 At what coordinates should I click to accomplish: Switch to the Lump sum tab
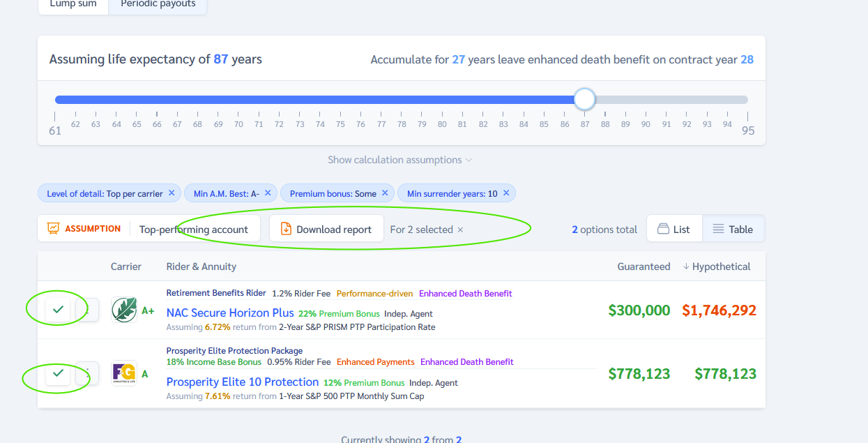(x=73, y=4)
